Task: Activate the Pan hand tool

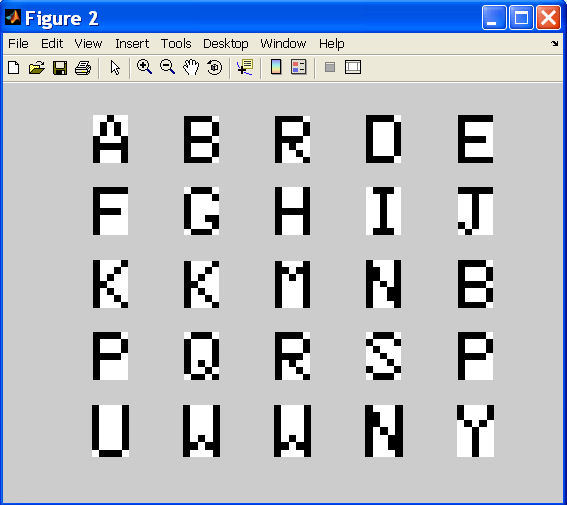Action: coord(191,67)
